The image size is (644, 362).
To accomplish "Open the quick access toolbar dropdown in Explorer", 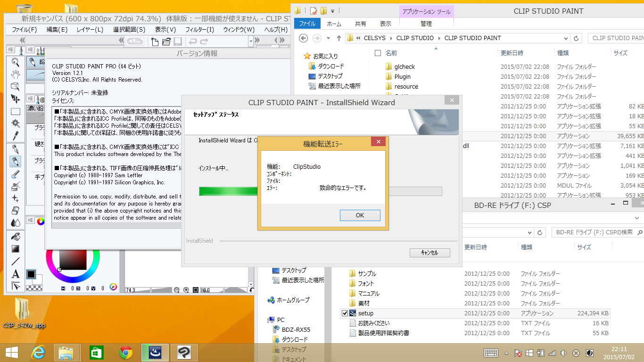I will click(x=332, y=11).
